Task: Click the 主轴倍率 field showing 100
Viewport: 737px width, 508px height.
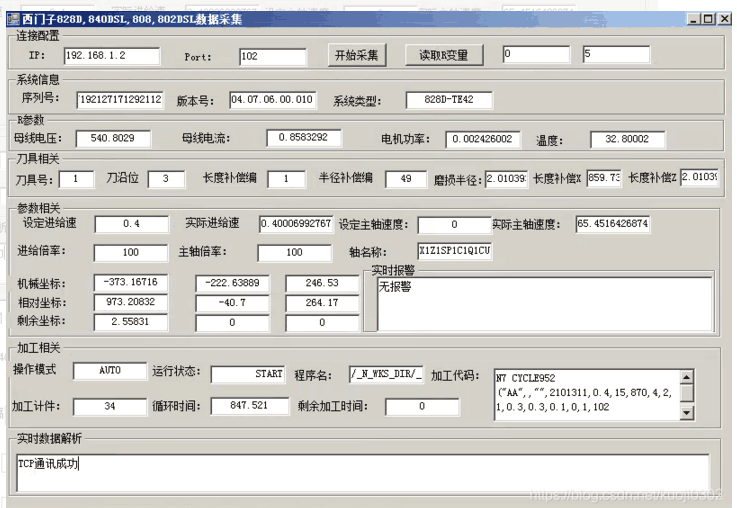Action: click(294, 253)
